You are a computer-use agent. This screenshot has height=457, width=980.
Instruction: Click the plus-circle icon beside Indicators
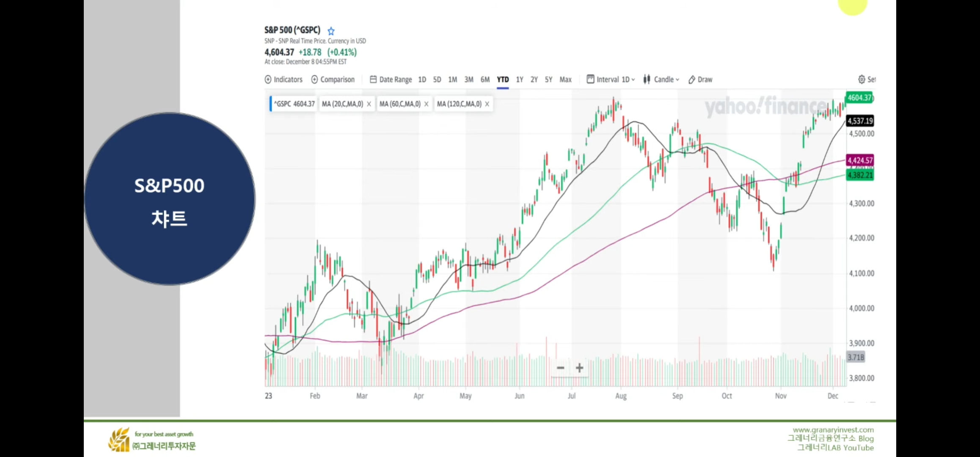click(x=268, y=80)
